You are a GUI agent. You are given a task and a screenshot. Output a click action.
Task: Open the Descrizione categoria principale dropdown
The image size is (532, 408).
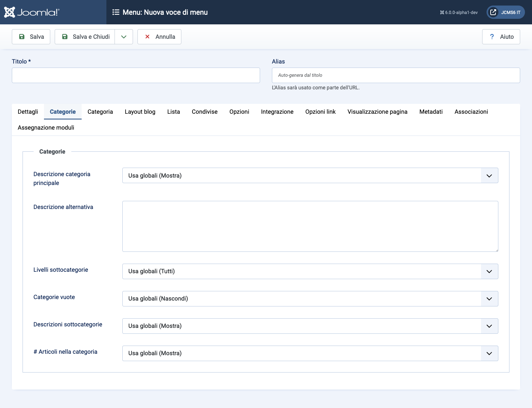[310, 175]
